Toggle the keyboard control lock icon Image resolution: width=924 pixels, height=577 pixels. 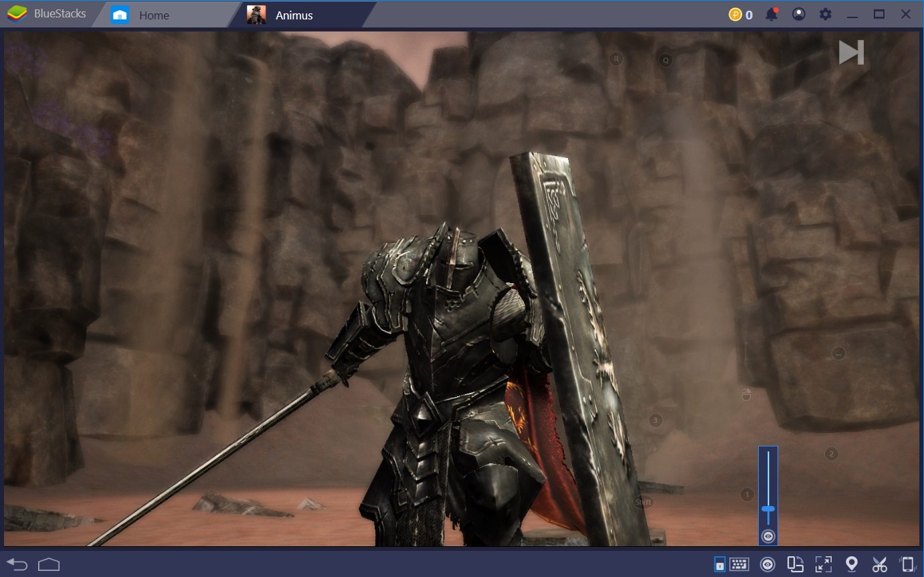tap(719, 564)
